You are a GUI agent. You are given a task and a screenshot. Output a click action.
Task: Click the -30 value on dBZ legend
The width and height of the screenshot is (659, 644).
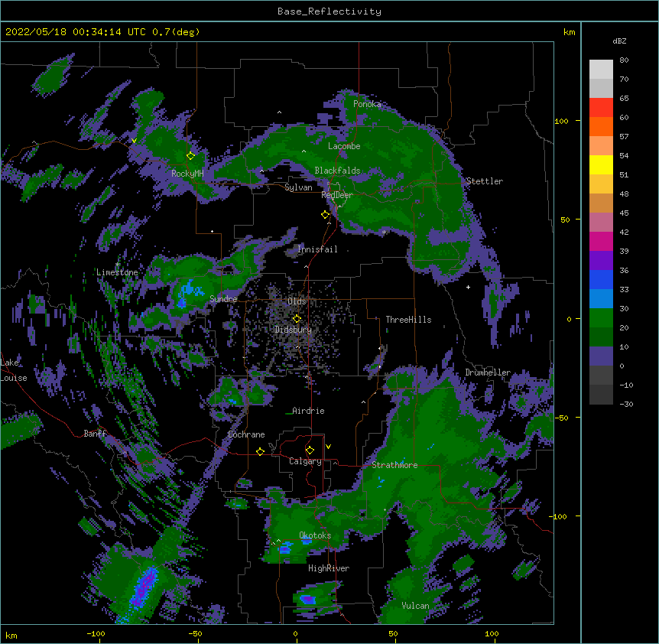(626, 405)
